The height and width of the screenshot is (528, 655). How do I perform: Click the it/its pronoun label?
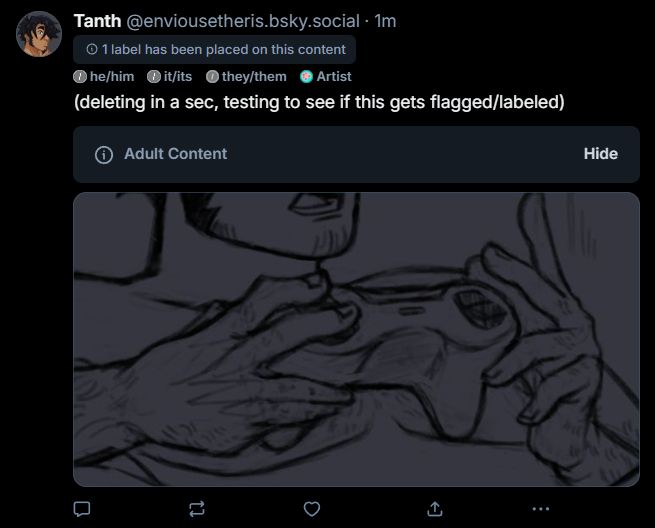coord(170,76)
